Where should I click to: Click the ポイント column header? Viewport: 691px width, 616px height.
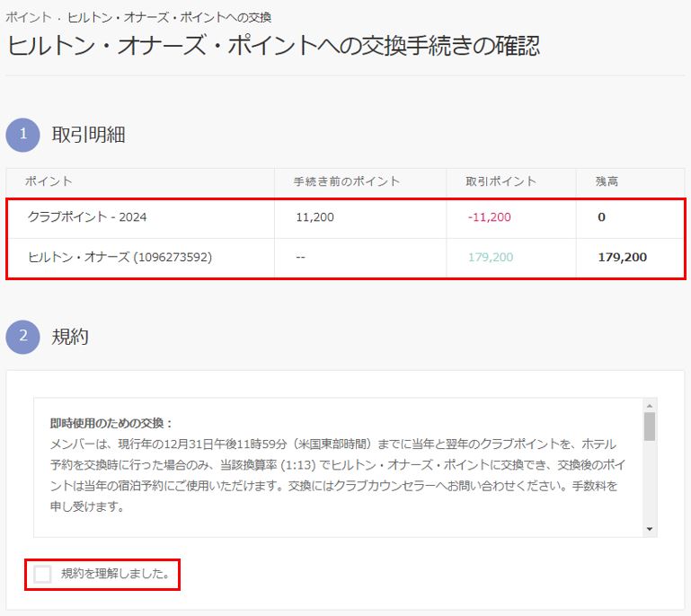click(49, 181)
